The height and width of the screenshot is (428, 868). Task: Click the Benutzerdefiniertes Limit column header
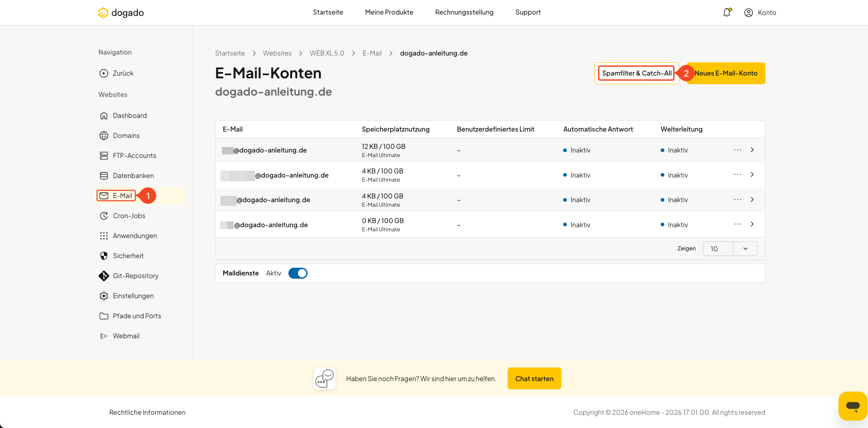(496, 129)
